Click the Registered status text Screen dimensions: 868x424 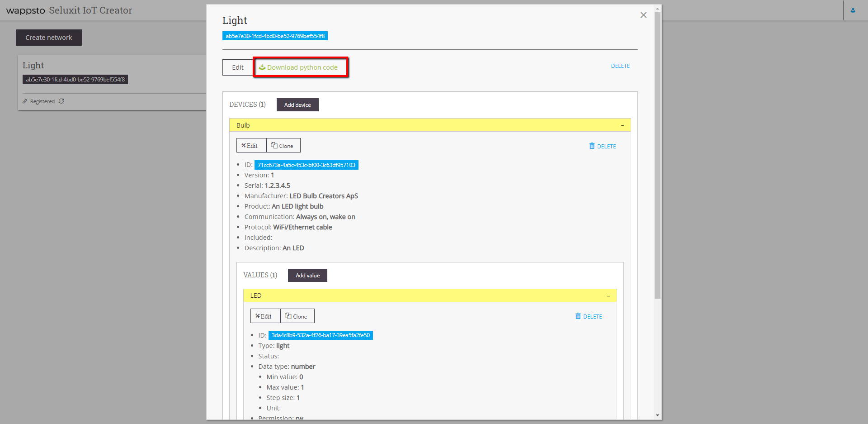click(42, 101)
